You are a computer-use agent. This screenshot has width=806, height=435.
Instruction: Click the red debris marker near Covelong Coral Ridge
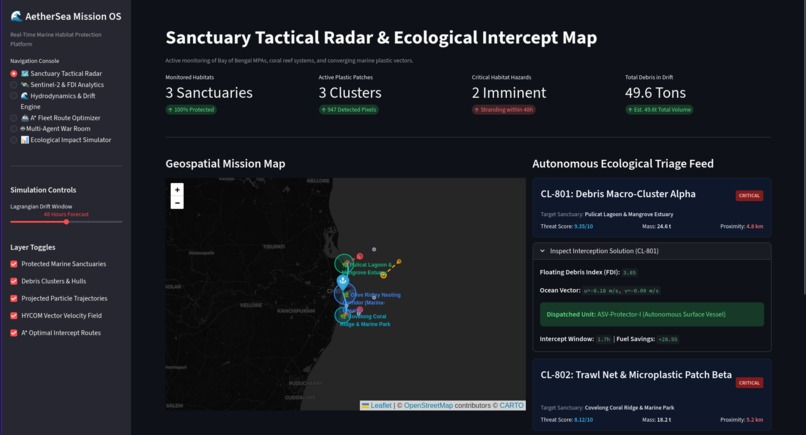360,310
